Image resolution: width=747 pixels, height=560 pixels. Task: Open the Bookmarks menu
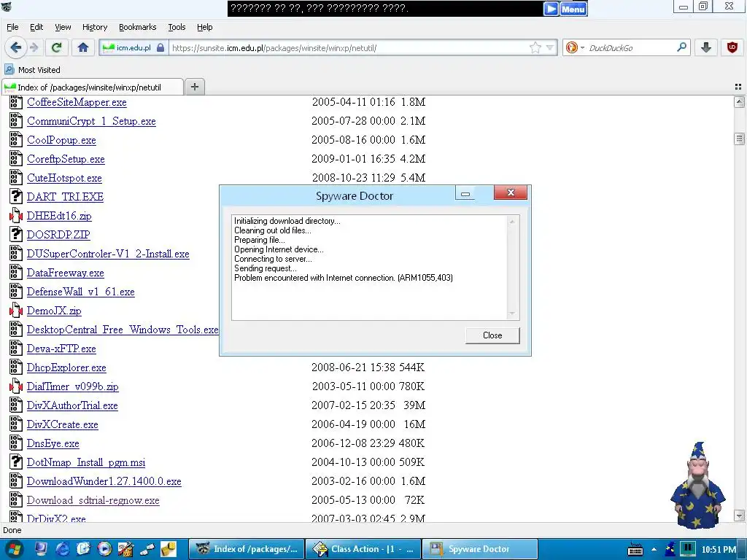coord(138,27)
